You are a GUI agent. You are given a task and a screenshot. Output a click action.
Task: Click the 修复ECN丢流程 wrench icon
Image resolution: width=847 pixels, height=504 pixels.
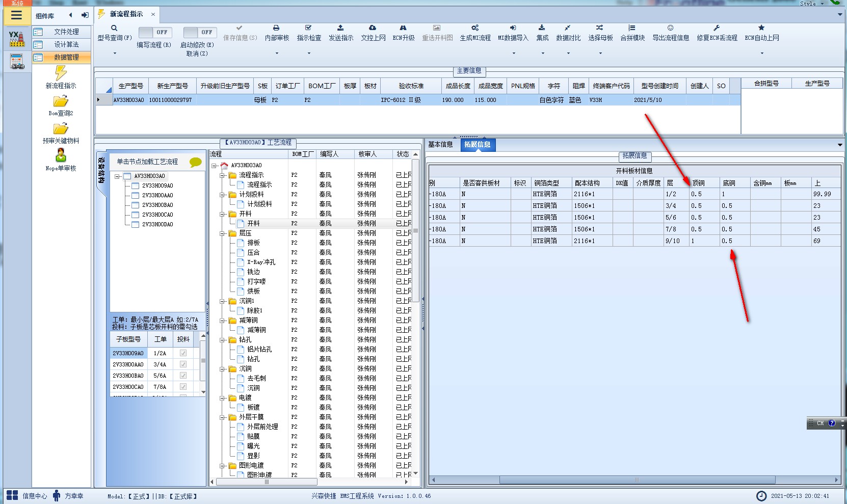point(717,28)
